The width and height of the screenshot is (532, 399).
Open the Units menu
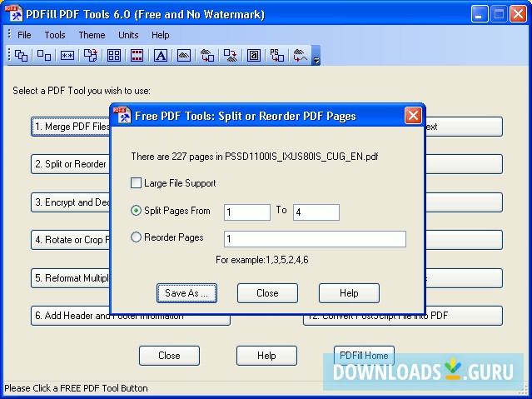pos(128,35)
